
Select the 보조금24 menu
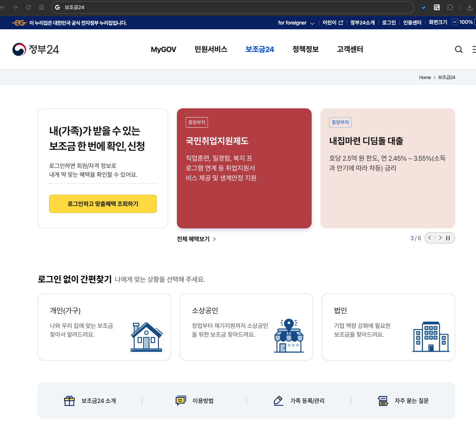click(x=260, y=49)
